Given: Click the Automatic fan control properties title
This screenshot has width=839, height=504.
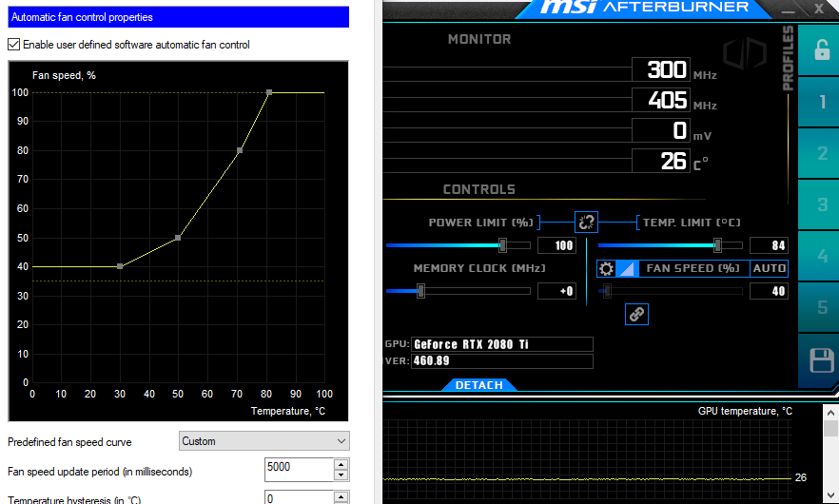Looking at the screenshot, I should click(82, 17).
